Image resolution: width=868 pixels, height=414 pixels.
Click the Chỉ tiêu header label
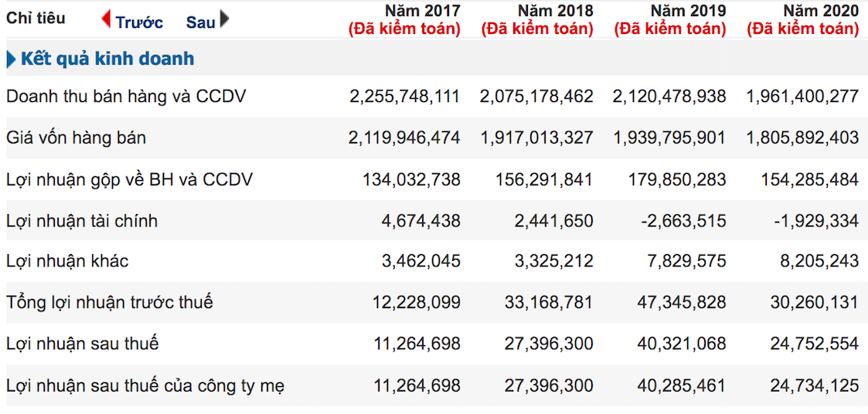(36, 19)
